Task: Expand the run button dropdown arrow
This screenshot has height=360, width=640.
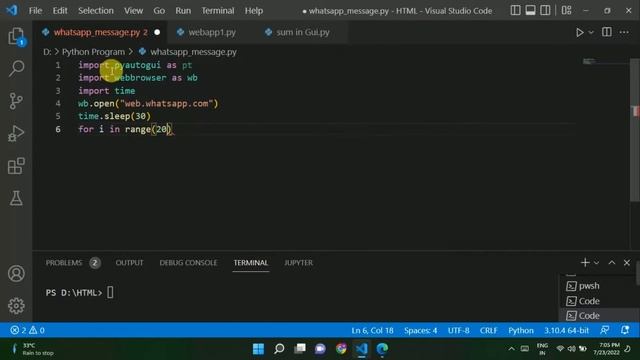Action: (591, 32)
